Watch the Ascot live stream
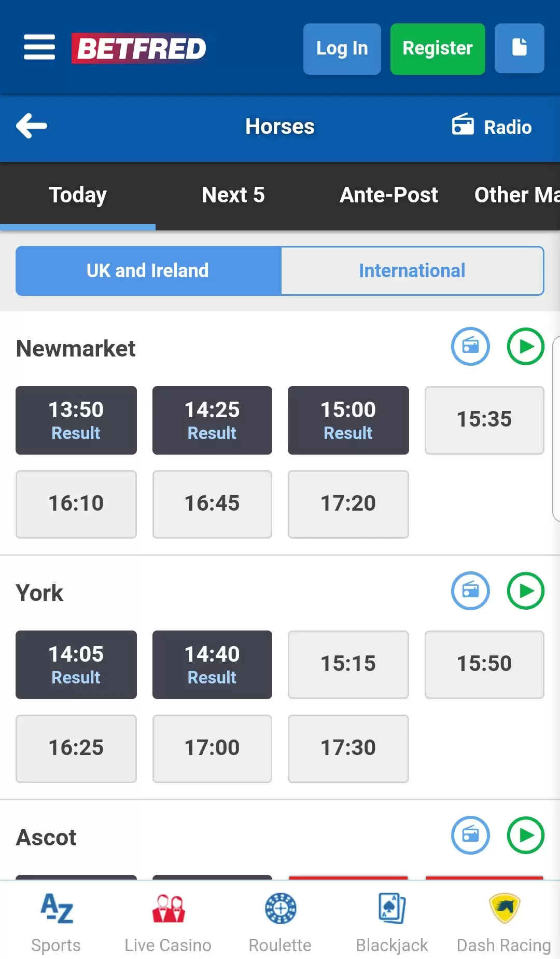Image resolution: width=560 pixels, height=959 pixels. 525,835
